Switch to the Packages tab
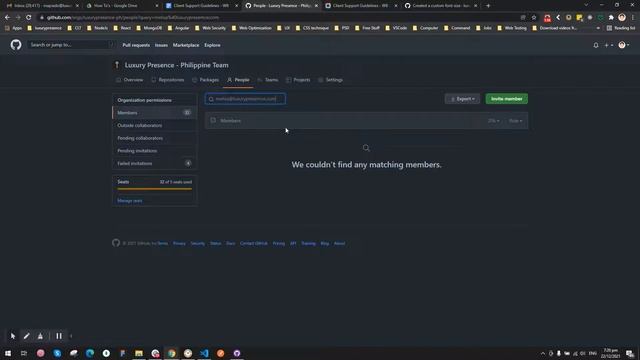Screen dimensions: 640x360 pyautogui.click(x=206, y=80)
